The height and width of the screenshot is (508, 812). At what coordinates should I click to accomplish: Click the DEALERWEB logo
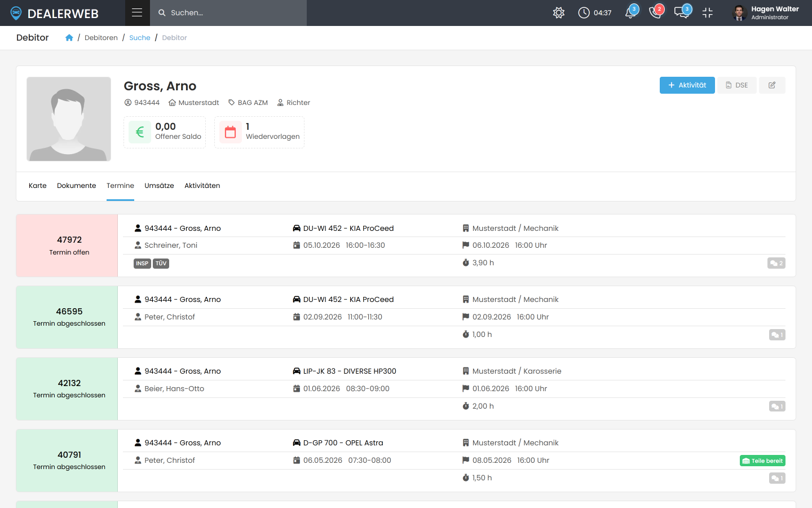pyautogui.click(x=54, y=13)
